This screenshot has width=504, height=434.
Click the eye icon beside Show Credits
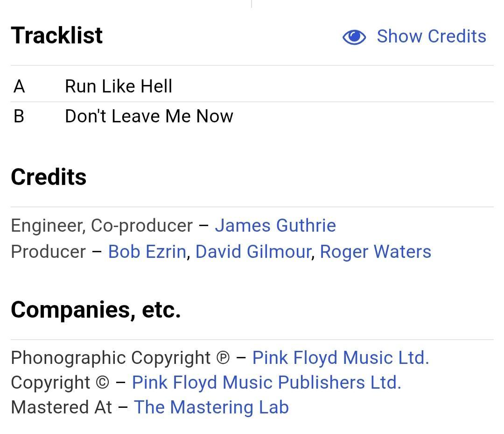pos(354,37)
